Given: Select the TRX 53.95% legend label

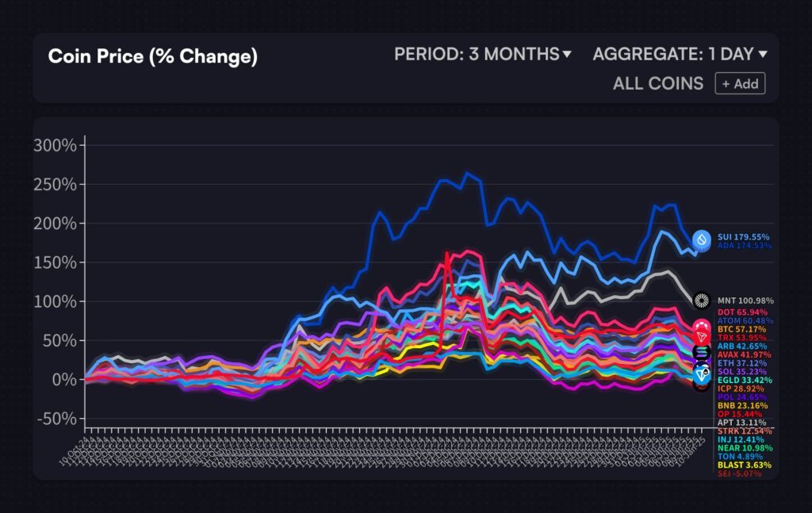Looking at the screenshot, I should coord(741,338).
